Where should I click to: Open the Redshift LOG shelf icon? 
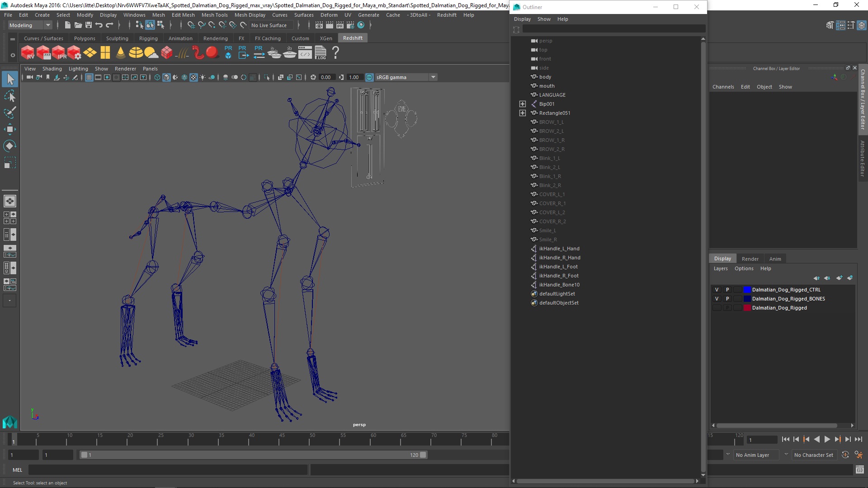pos(321,53)
